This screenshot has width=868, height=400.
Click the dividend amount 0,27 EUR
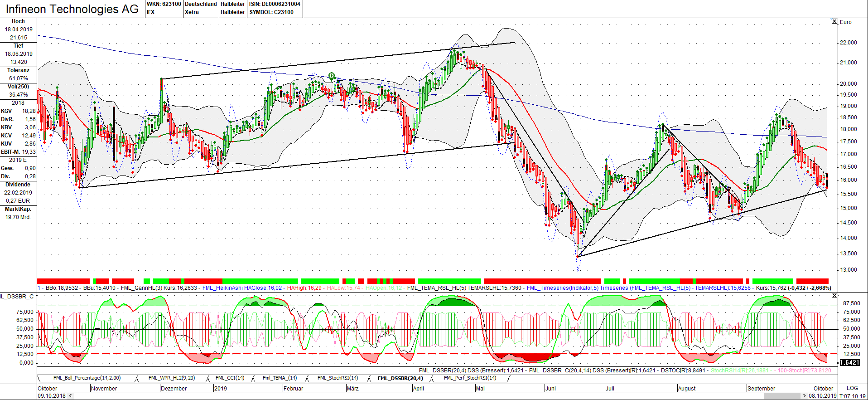tap(18, 201)
